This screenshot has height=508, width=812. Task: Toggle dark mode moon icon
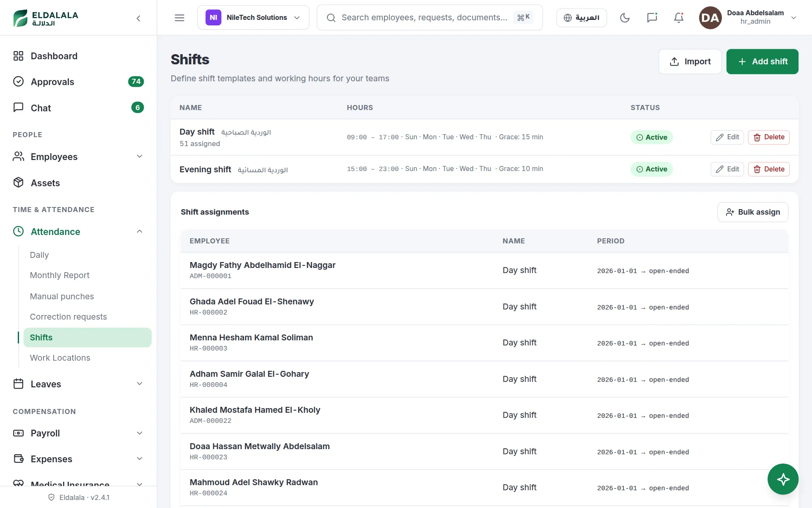tap(625, 18)
